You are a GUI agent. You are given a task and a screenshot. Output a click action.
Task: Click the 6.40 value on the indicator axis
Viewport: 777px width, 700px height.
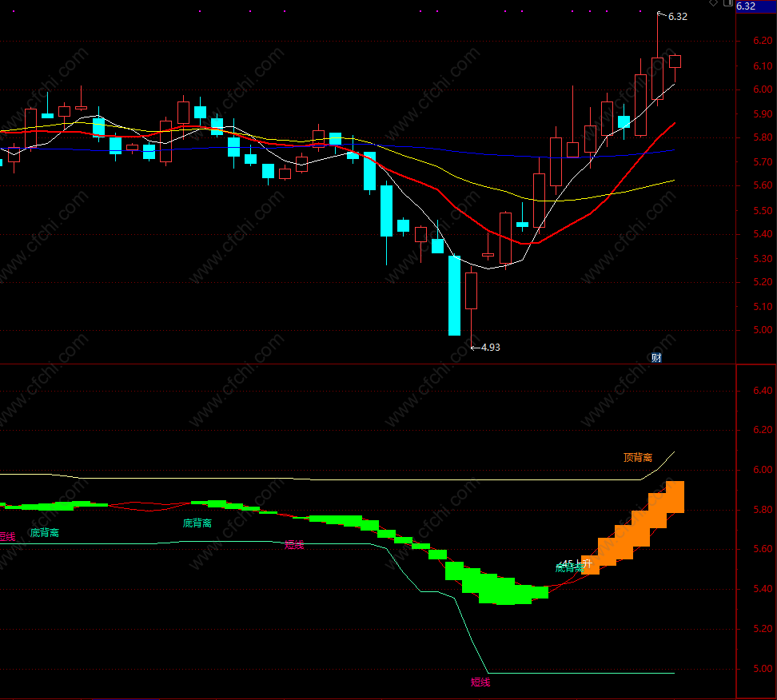(x=763, y=391)
